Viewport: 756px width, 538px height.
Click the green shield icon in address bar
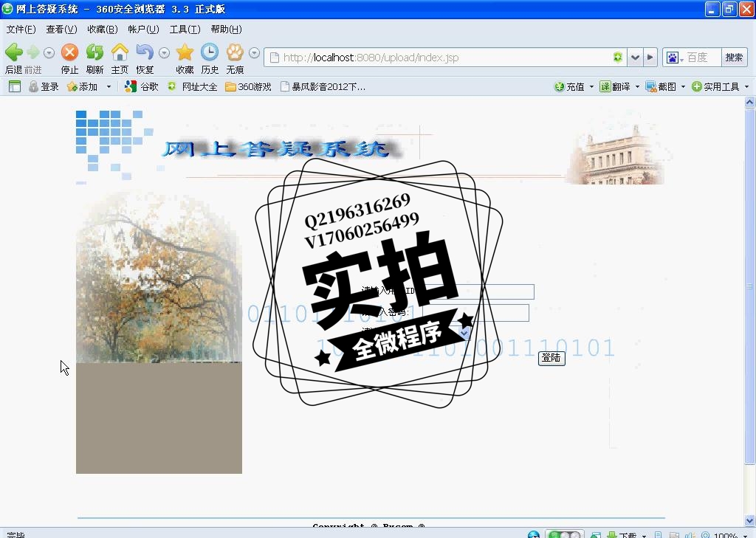pos(618,58)
